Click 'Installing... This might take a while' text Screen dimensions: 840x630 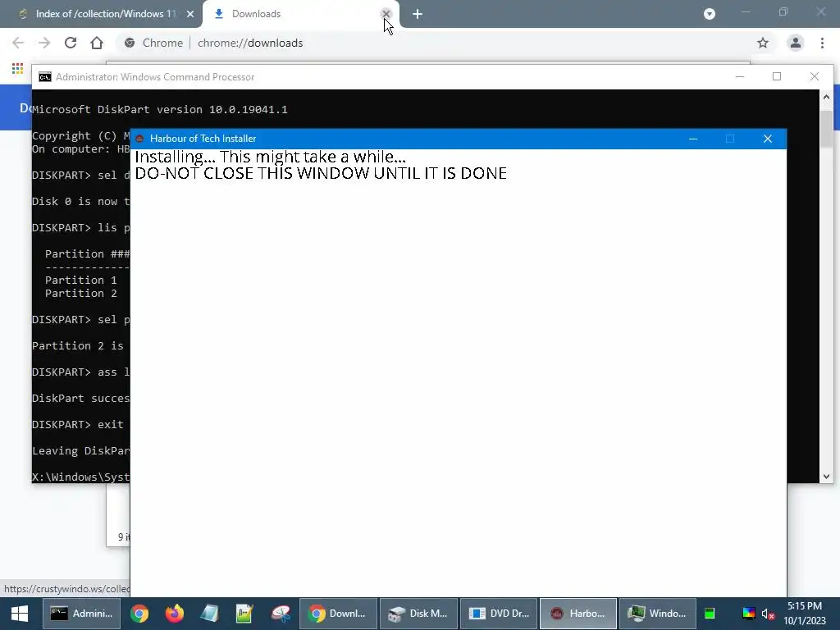point(271,157)
